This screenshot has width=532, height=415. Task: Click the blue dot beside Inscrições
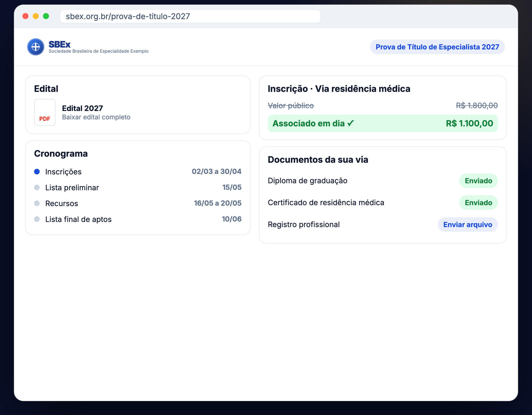tap(37, 171)
